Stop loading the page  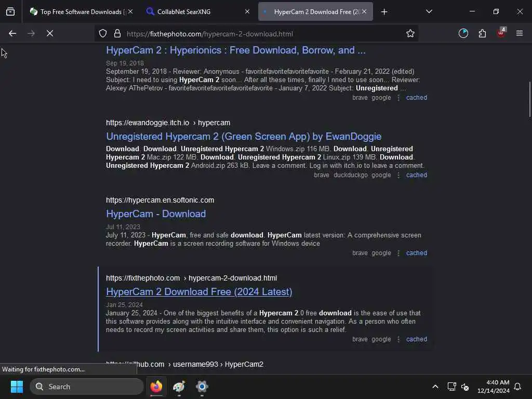49,33
